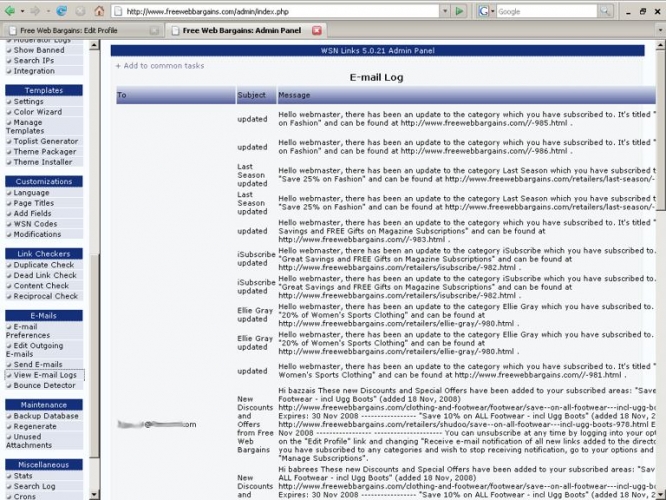Close the Admin Panel tab with red X
Viewport: 666px width, 500px height.
tap(317, 31)
